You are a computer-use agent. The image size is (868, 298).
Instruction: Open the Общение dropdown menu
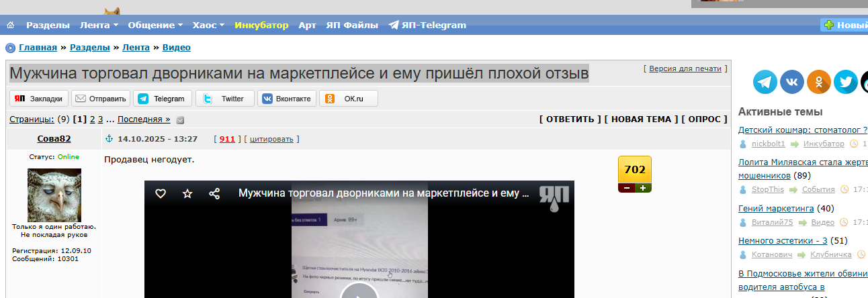[x=155, y=26]
